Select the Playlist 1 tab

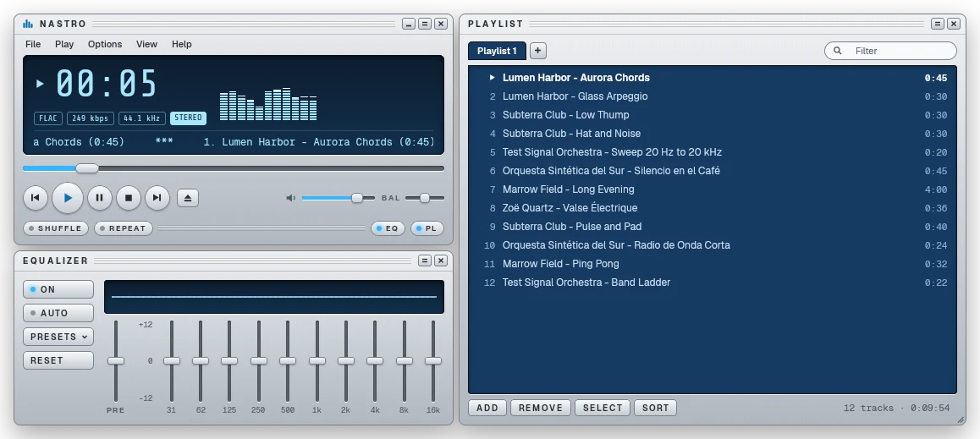[497, 52]
